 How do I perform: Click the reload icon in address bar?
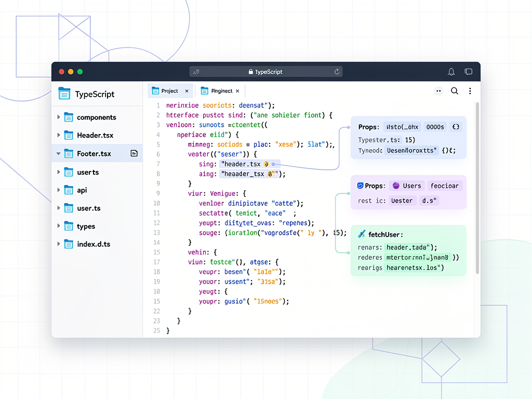point(337,72)
